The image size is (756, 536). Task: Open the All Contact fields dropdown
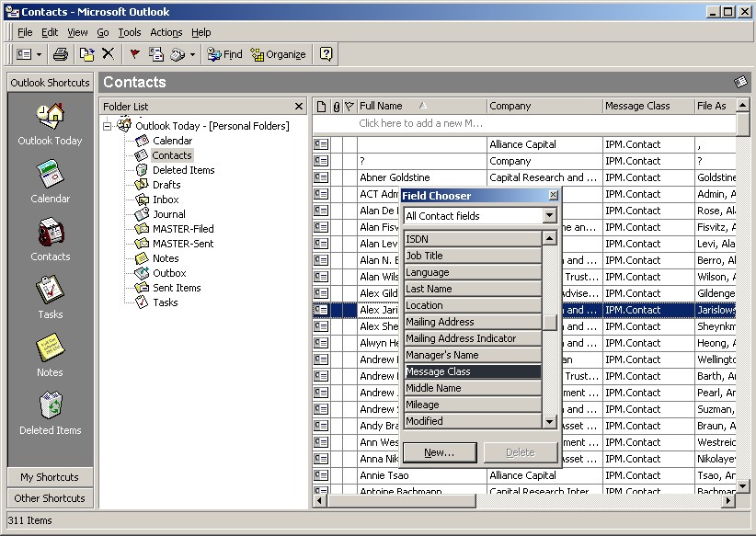click(x=550, y=216)
